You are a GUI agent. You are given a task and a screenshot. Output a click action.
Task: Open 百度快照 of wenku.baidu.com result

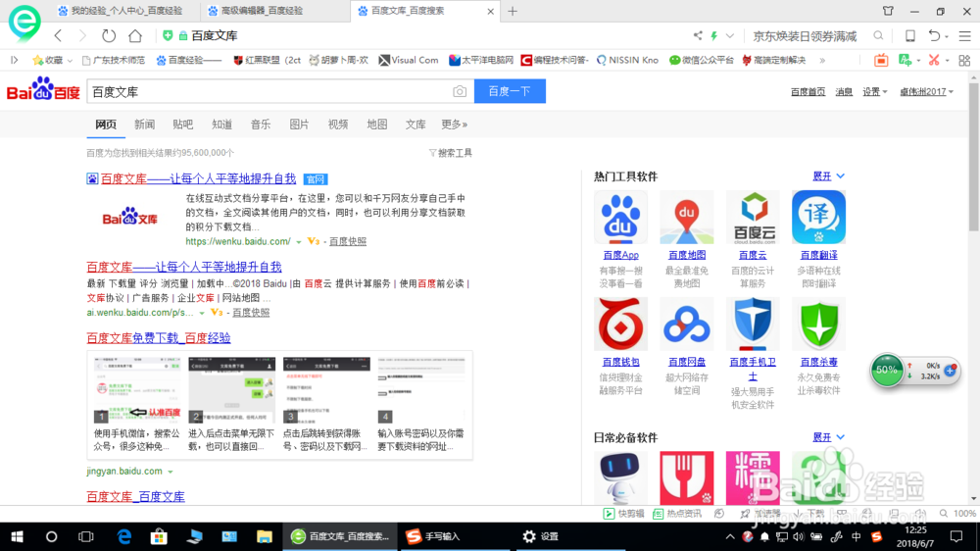[348, 241]
